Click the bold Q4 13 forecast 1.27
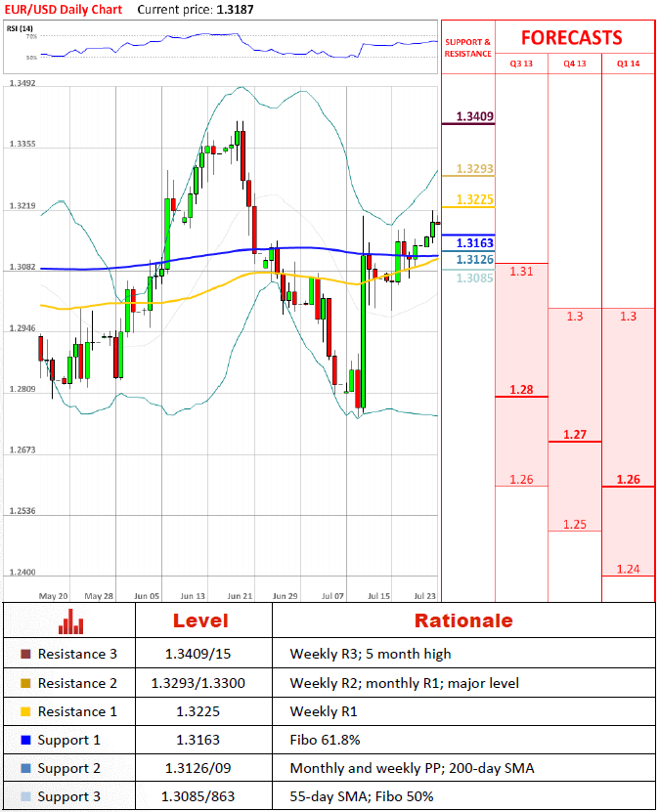The image size is (659, 812). [575, 435]
